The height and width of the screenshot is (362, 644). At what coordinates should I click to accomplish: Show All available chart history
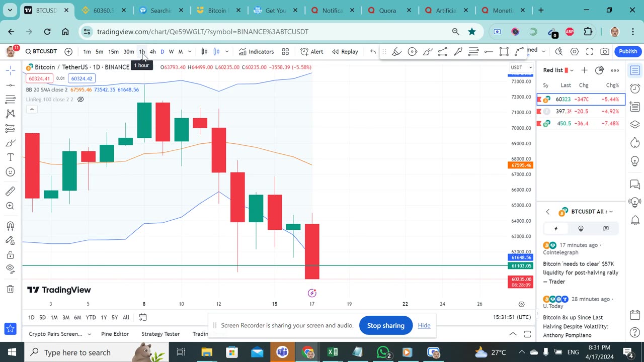coord(126,317)
